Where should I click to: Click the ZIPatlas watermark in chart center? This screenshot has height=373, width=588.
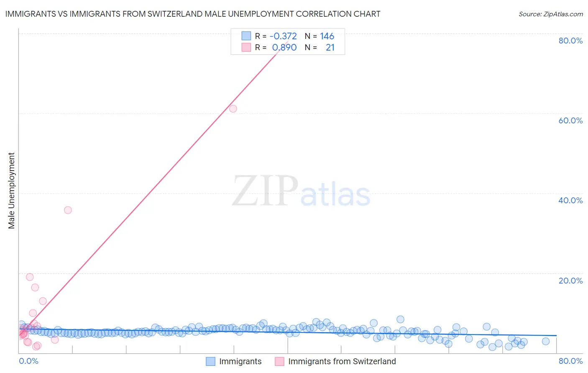pyautogui.click(x=301, y=192)
